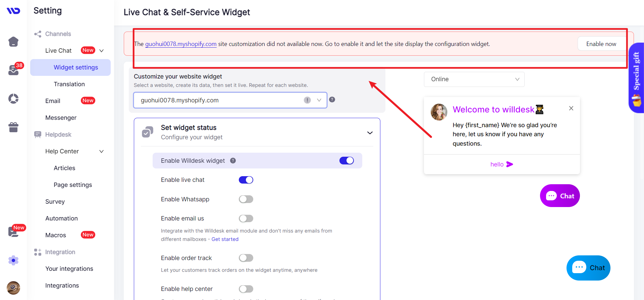Collapse the Set widget status section
This screenshot has height=300, width=644.
point(370,133)
